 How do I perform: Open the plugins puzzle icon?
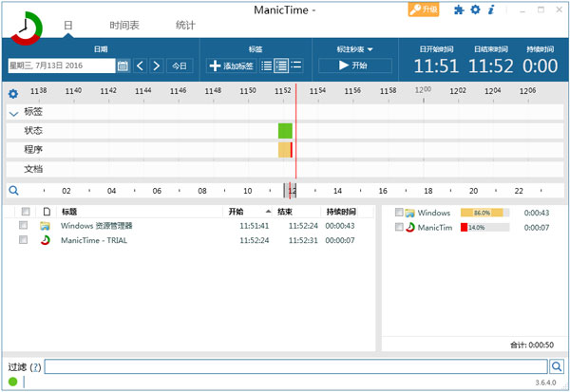[x=459, y=9]
